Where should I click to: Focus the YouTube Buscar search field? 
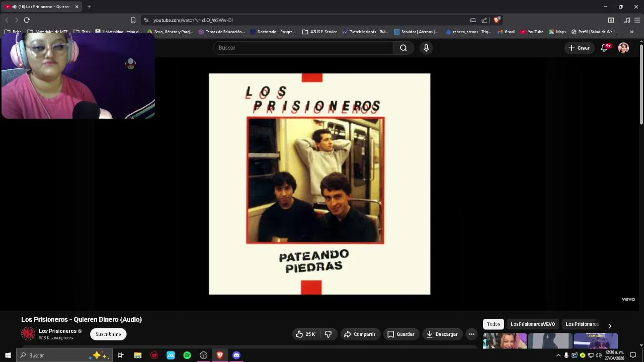pos(303,48)
